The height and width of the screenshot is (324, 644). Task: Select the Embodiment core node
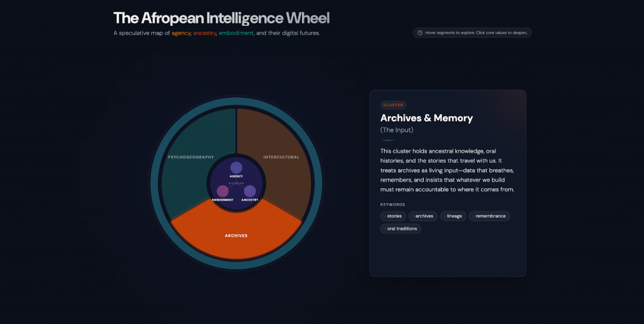tap(223, 191)
